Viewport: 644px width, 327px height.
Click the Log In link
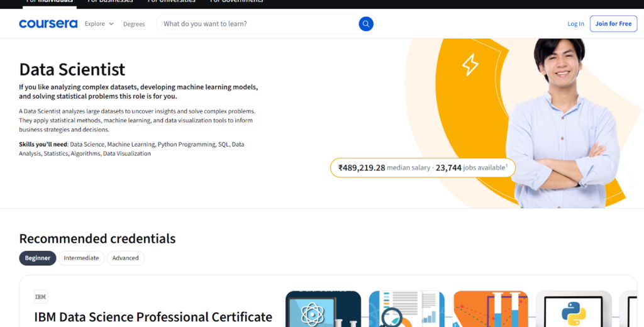(x=575, y=24)
